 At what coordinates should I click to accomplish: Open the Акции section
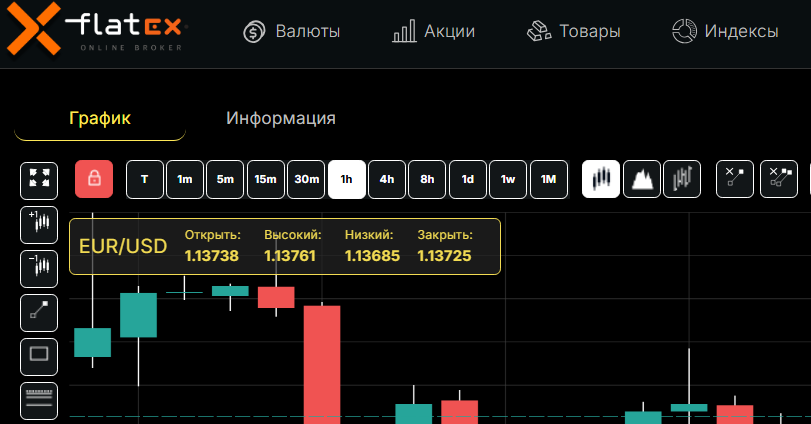(433, 31)
